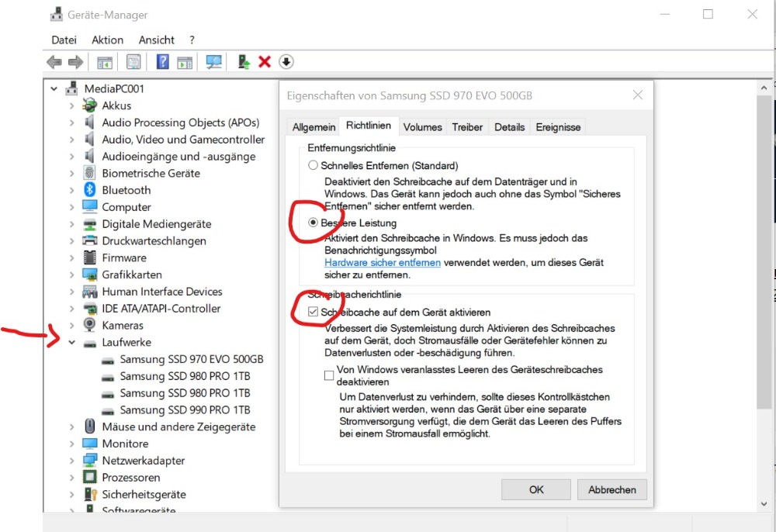776x532 pixels.
Task: Open the Properties sheet toolbar icon
Action: [x=133, y=62]
